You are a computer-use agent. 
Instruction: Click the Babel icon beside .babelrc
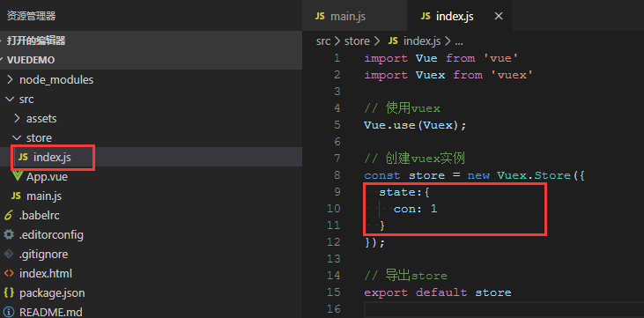[x=8, y=215]
